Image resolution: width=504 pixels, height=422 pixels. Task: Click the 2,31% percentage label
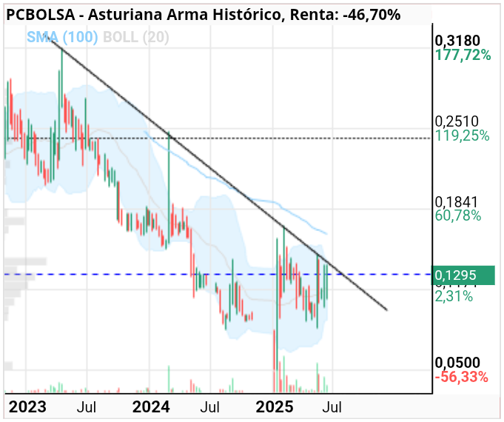coord(454,296)
